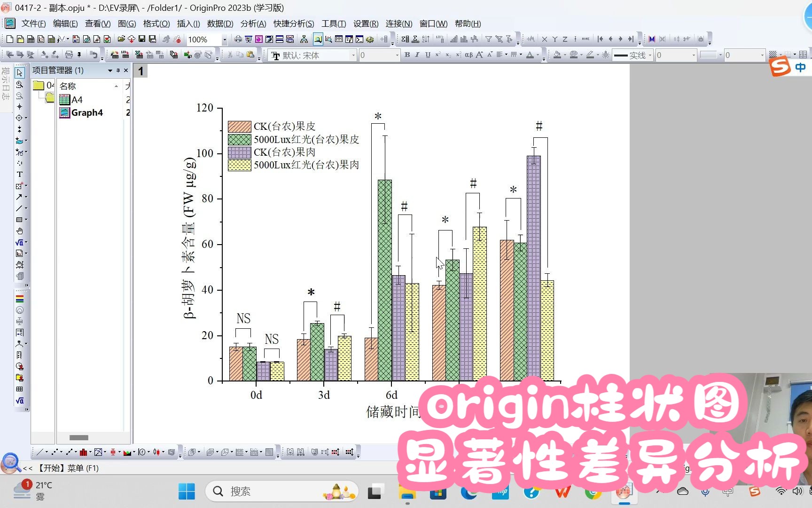Image resolution: width=812 pixels, height=508 pixels.
Task: Insert Greek symbols with αβ button
Action: pos(468,55)
